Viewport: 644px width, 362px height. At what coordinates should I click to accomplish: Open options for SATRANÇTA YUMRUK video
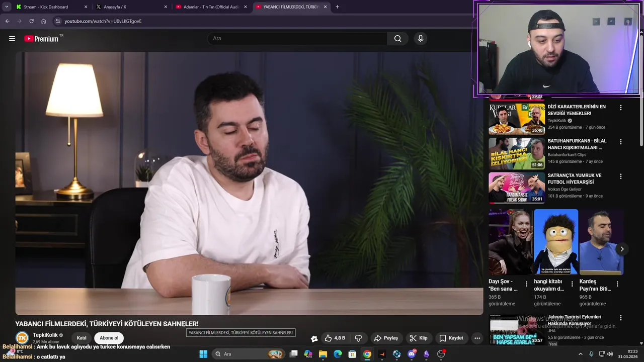point(620,176)
